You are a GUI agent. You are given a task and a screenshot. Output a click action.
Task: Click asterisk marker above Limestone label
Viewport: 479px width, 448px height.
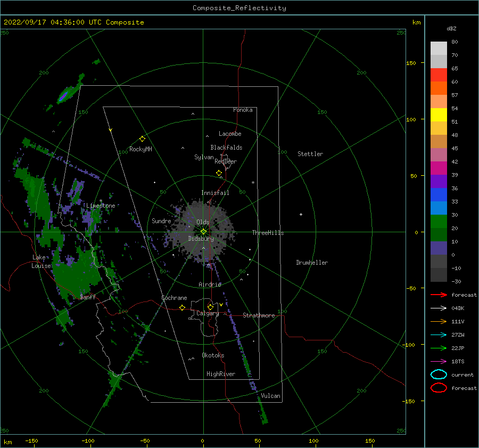click(x=101, y=201)
